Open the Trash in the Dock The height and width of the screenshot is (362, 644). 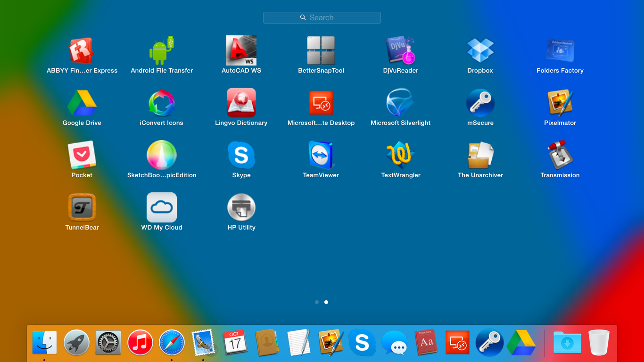click(599, 342)
